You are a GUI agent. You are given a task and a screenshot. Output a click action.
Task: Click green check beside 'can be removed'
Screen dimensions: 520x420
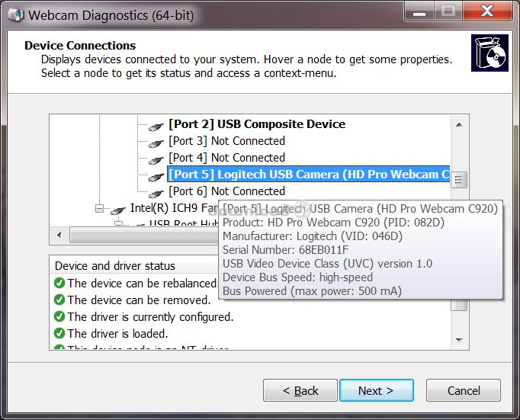click(x=59, y=300)
